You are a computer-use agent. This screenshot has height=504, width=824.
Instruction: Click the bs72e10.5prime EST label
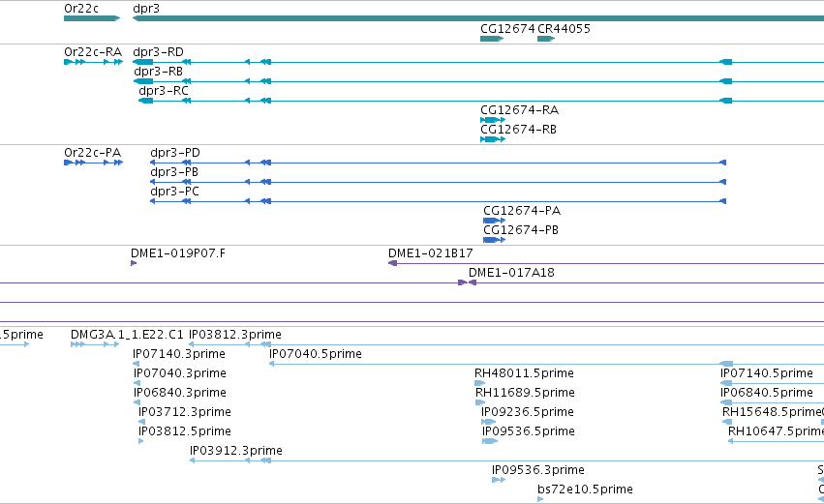click(x=585, y=489)
